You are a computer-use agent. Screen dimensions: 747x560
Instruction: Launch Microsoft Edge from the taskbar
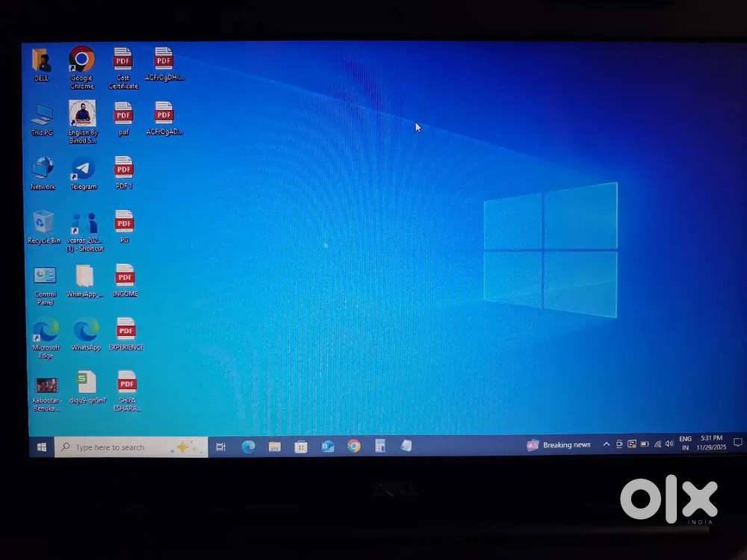[249, 446]
